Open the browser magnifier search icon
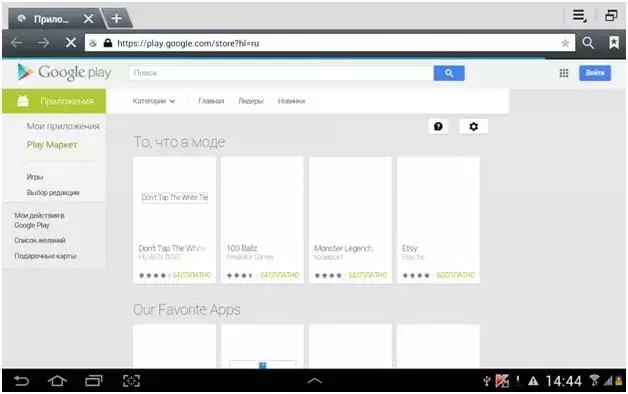Screen dimensions: 628x394 coord(588,43)
